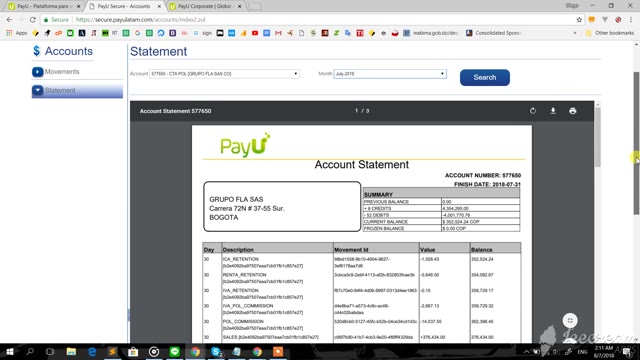Rotate the PDF statement with the rotate icon
This screenshot has width=640, height=360.
tap(533, 111)
